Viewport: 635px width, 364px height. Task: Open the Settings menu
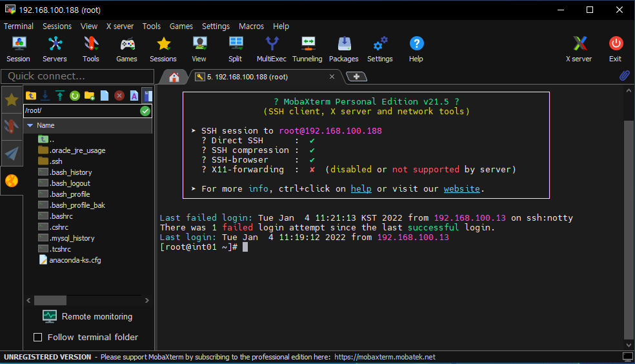click(216, 26)
